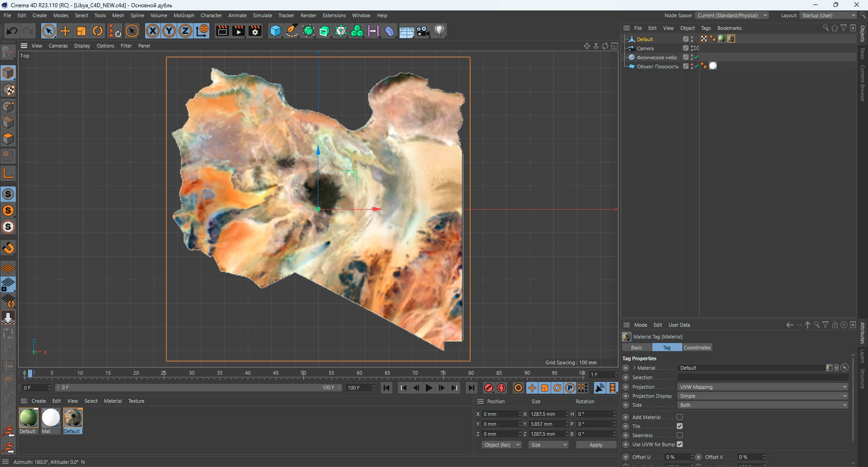The image size is (868, 467).
Task: Open the MoGraph cloner icon
Action: (x=357, y=31)
